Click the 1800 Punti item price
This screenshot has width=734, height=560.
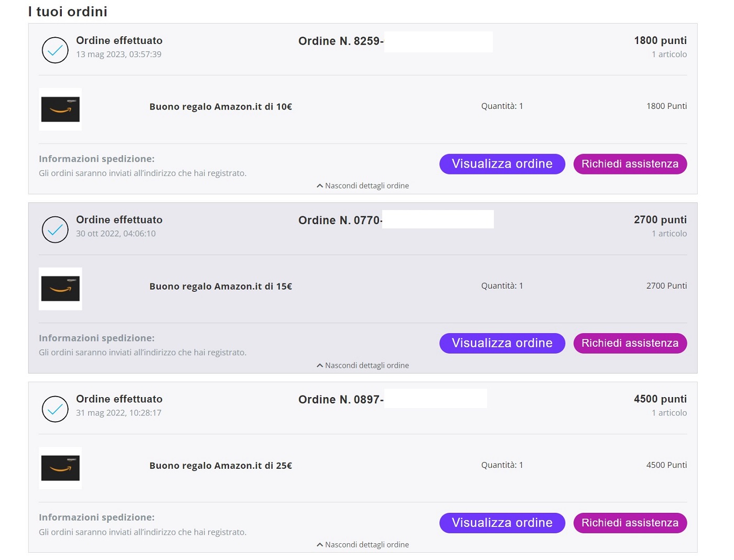coord(666,106)
